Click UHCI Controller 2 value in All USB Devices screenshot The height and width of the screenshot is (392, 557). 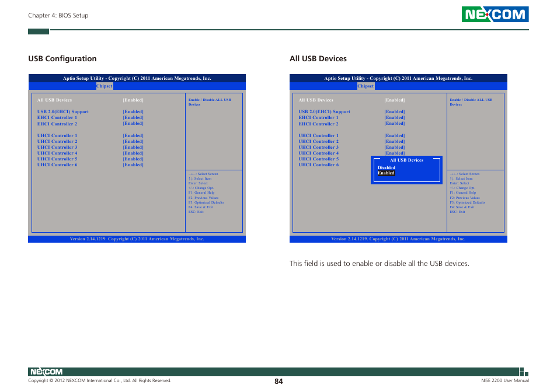coord(394,141)
